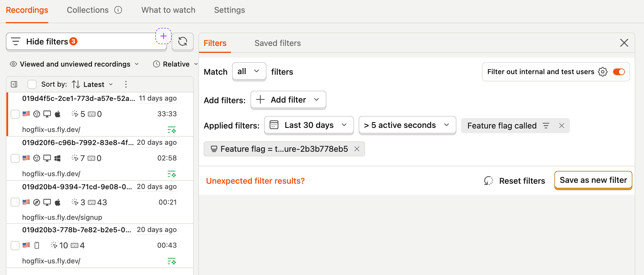Open the What to watch tab
The width and height of the screenshot is (644, 275).
tap(168, 10)
